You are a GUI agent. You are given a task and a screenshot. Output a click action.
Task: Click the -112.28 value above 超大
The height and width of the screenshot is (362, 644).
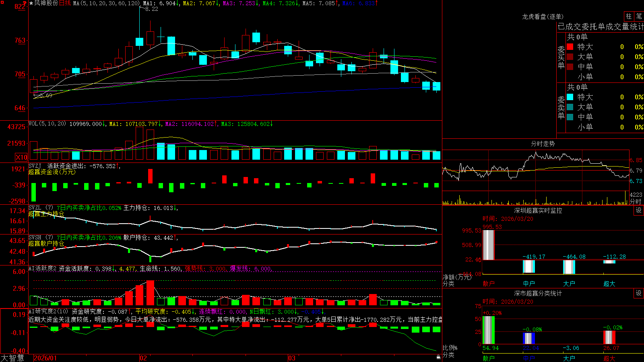(x=614, y=257)
